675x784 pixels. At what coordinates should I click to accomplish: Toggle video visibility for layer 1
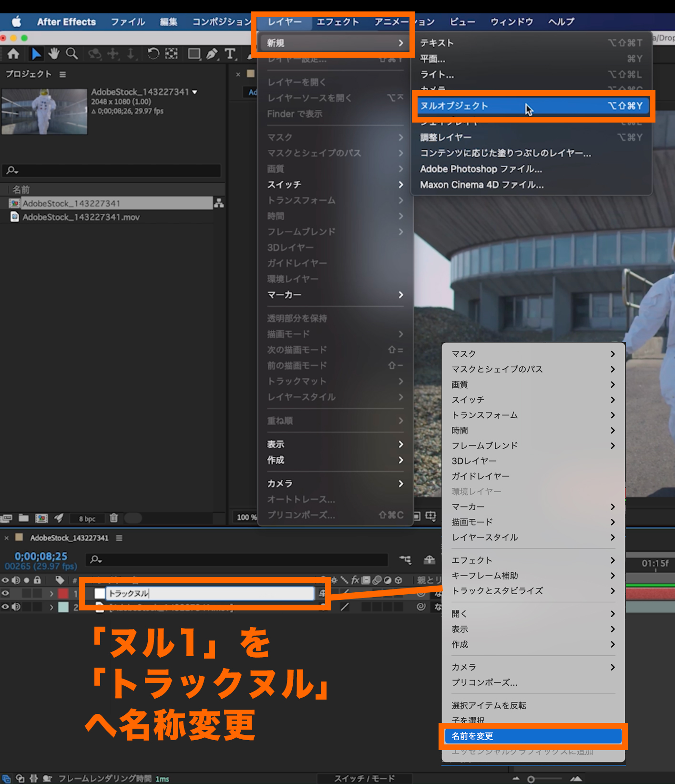tap(5, 593)
